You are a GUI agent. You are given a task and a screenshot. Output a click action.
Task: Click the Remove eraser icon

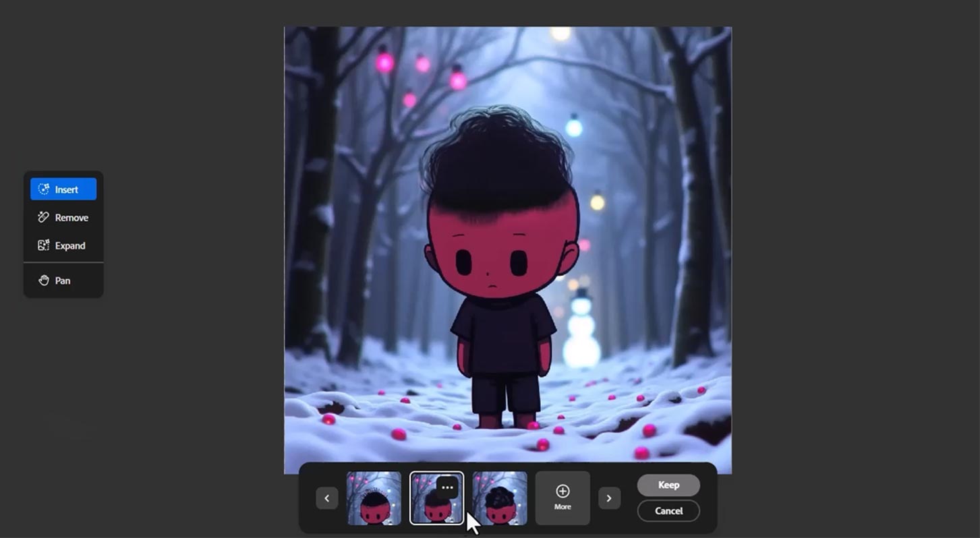[x=44, y=217]
